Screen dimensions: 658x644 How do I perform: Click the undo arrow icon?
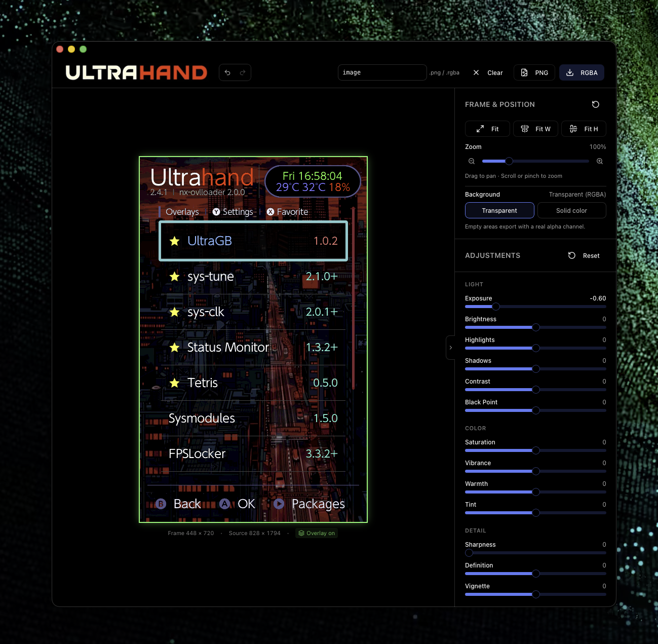click(x=227, y=72)
